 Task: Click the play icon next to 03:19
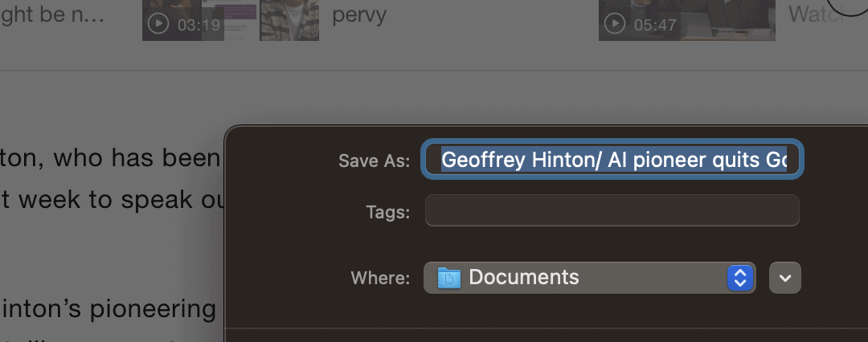point(158,24)
